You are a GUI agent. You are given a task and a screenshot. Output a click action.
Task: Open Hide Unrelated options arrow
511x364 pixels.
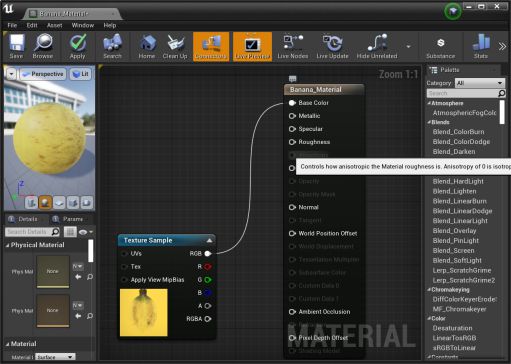click(x=408, y=47)
